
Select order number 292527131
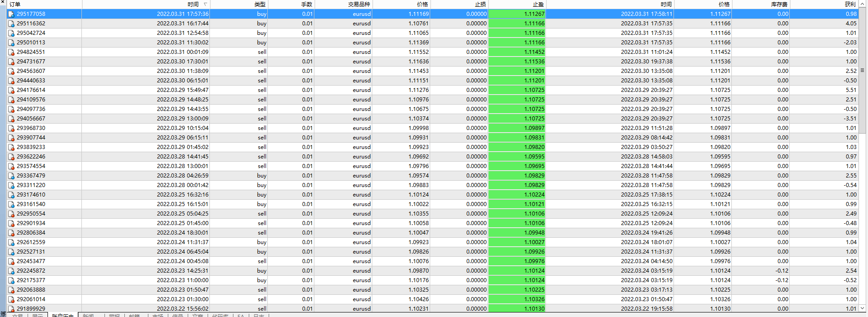(x=31, y=252)
